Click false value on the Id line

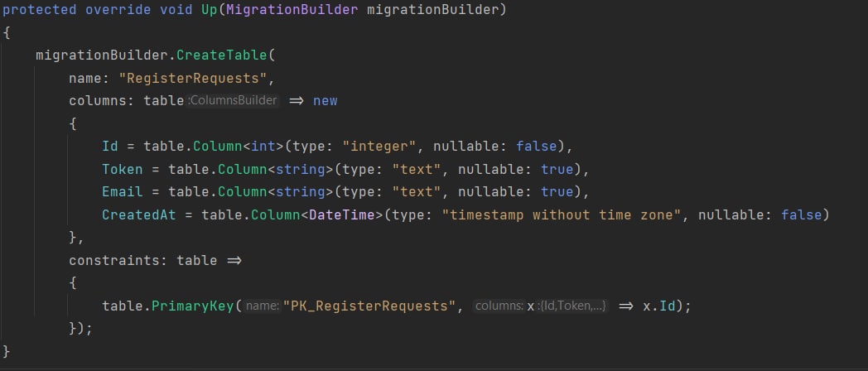click(537, 147)
